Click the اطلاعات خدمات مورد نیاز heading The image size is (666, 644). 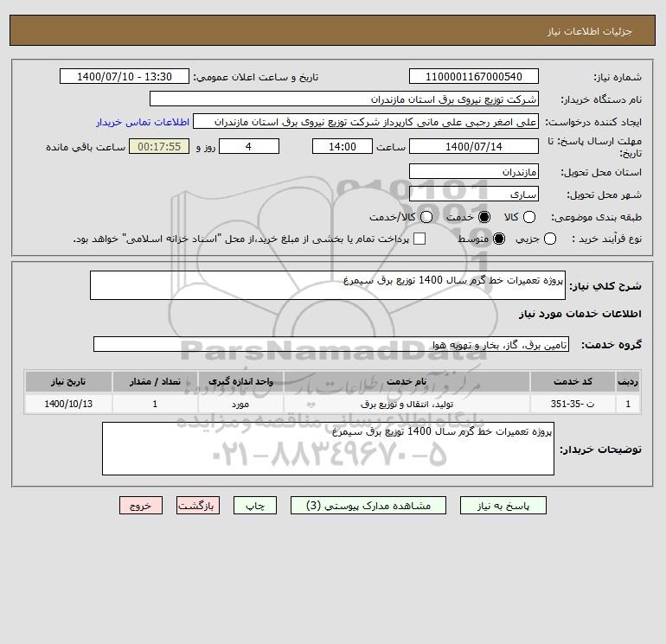pyautogui.click(x=580, y=314)
